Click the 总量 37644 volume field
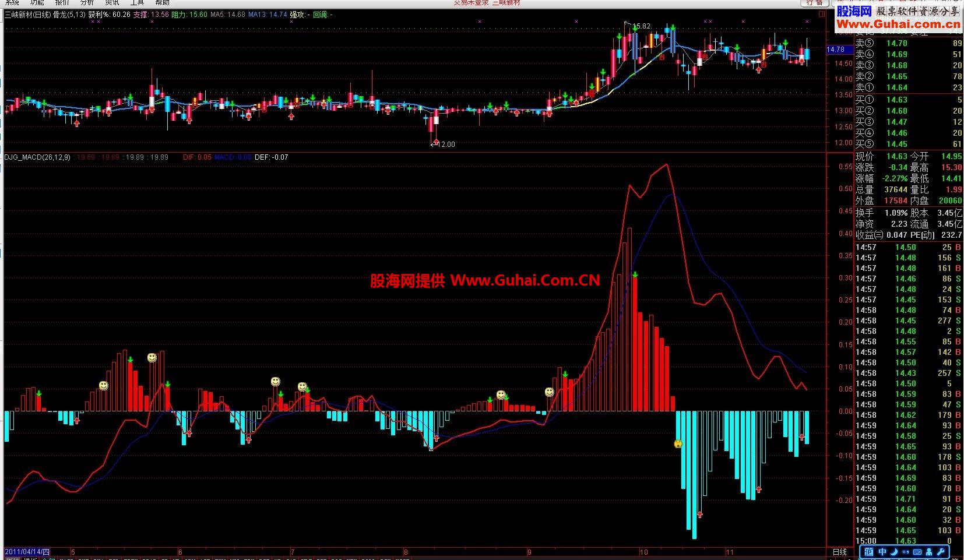Viewport: 964px width, 560px height. 881,189
